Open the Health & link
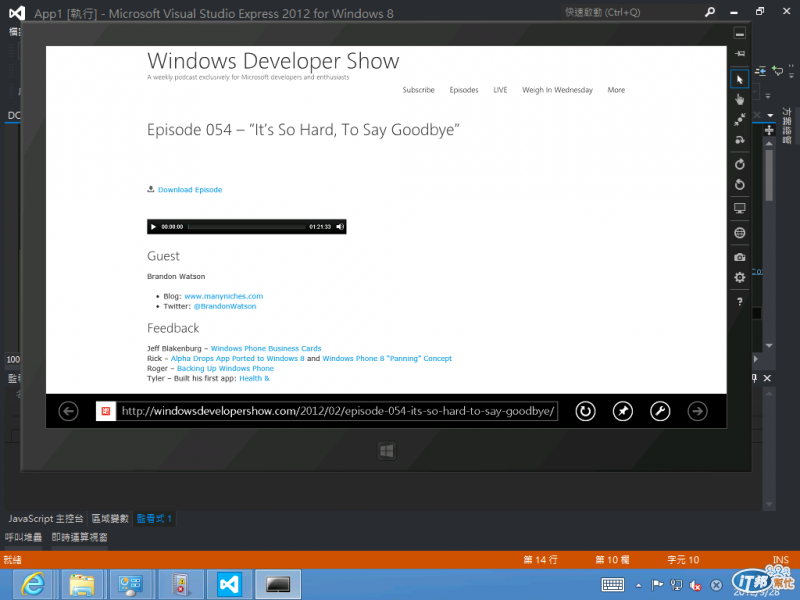 (x=254, y=379)
